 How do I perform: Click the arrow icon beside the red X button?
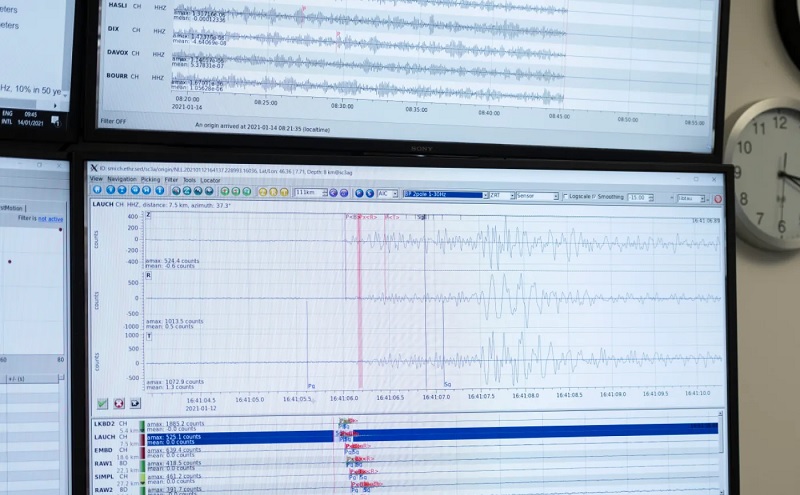135,403
